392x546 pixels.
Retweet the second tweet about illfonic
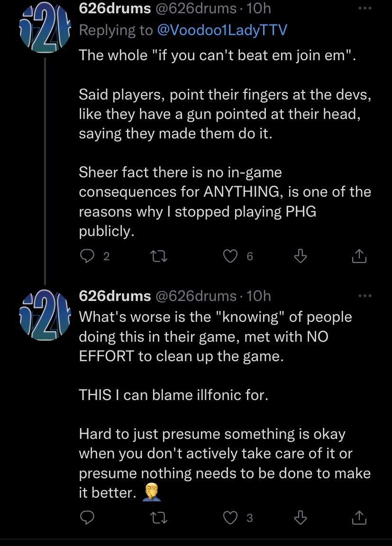tap(155, 519)
